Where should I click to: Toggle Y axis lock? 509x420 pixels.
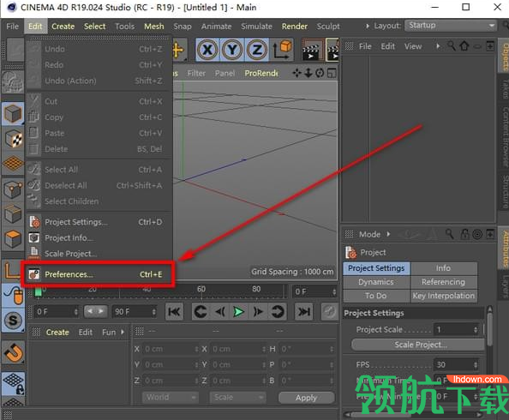tap(232, 50)
